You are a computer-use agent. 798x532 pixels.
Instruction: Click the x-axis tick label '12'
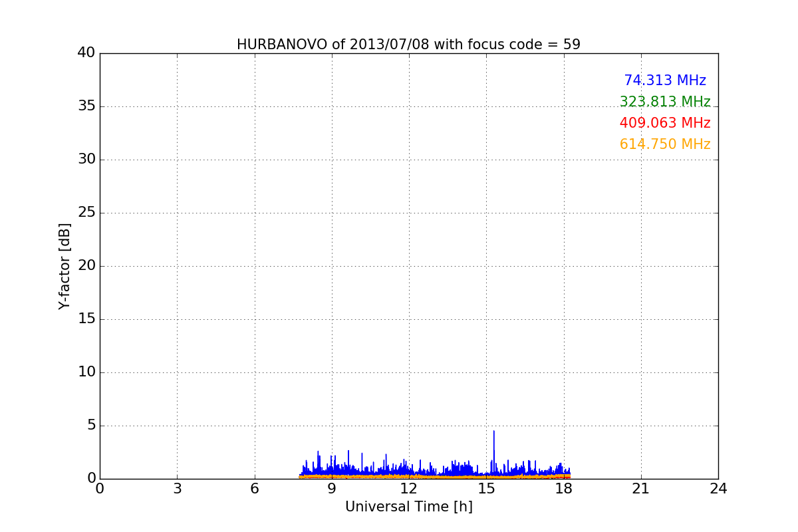pyautogui.click(x=409, y=489)
